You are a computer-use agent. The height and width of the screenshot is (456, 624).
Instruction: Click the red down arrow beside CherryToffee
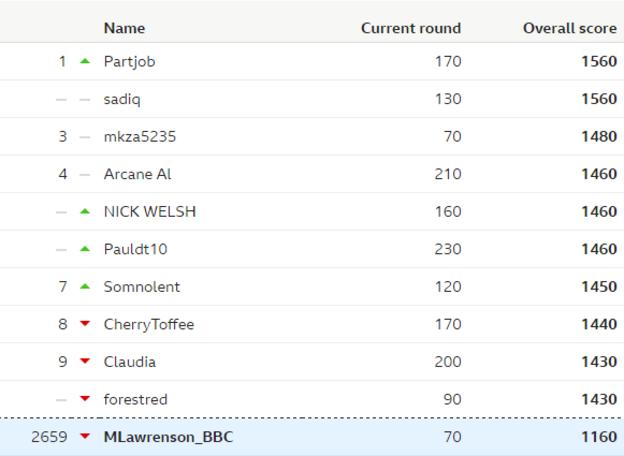pos(85,323)
